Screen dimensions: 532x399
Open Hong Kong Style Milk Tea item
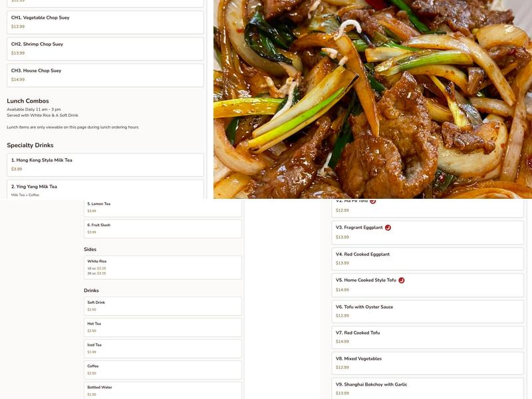pos(105,164)
